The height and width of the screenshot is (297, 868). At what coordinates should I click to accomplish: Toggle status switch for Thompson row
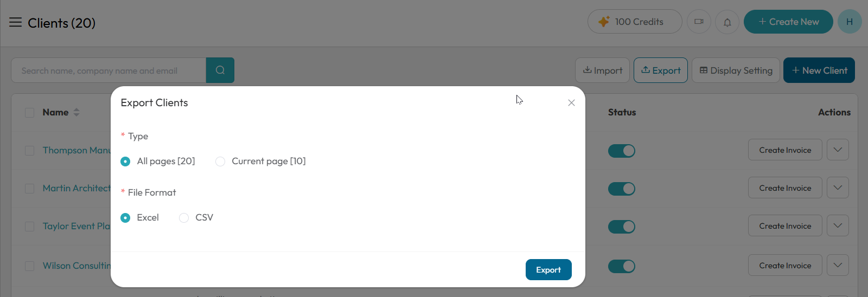pyautogui.click(x=622, y=151)
